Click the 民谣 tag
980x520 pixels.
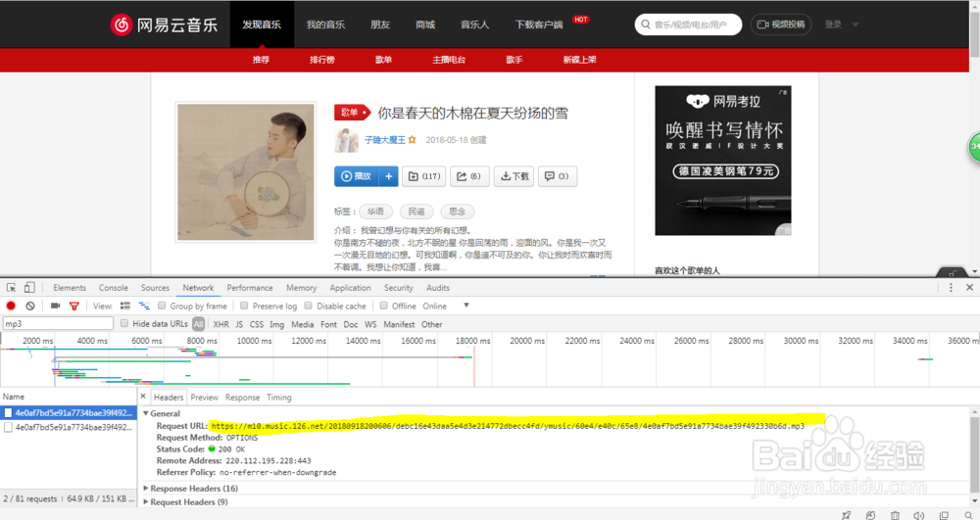tap(416, 212)
